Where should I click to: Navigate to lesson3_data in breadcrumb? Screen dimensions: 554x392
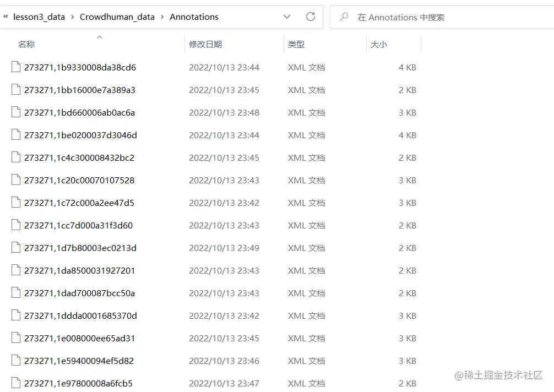click(x=39, y=17)
